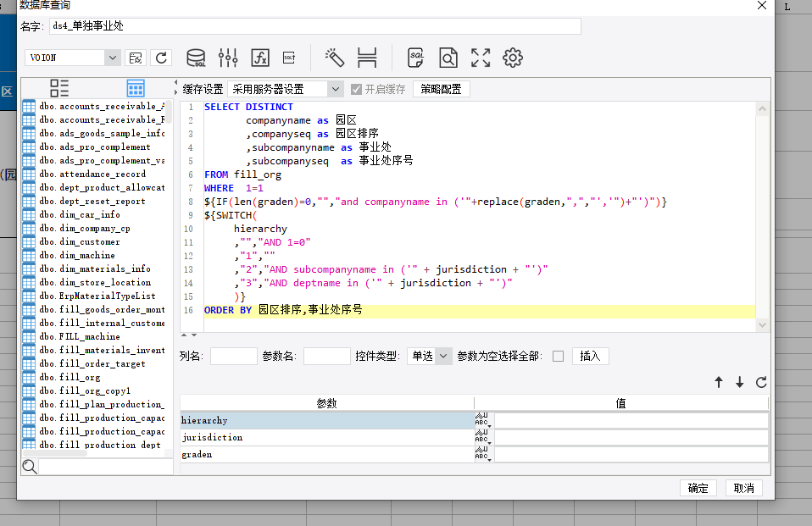Image resolution: width=812 pixels, height=526 pixels.
Task: Check the 参数为空选择全部 checkbox
Action: pyautogui.click(x=558, y=357)
